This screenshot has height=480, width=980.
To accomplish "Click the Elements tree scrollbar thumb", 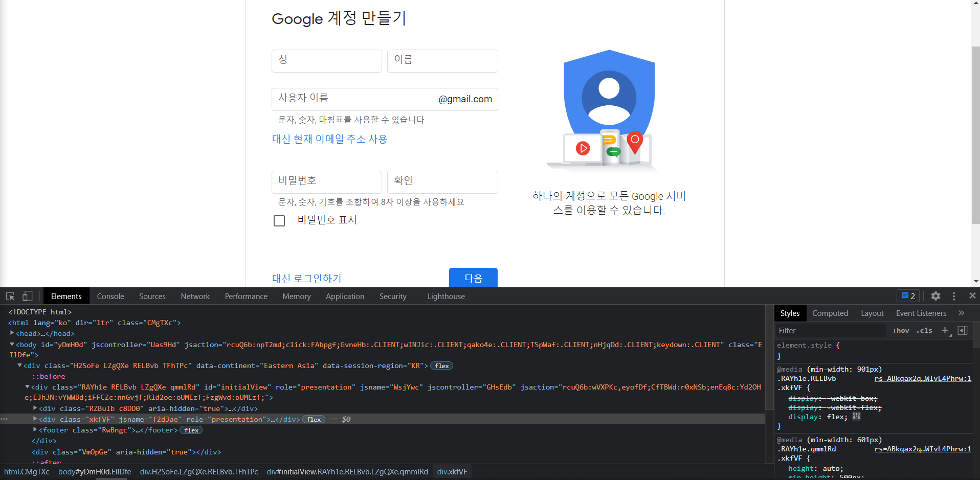I will pos(769,358).
